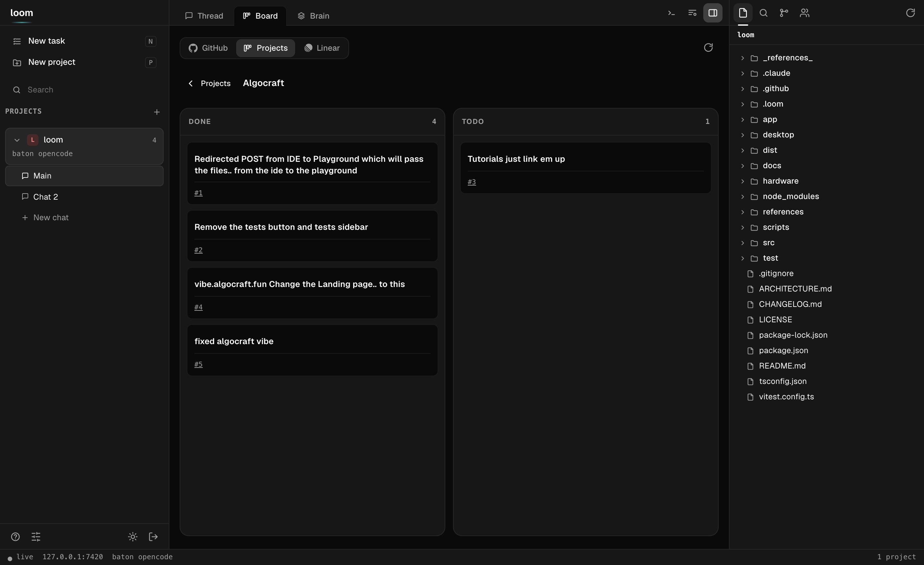924x565 pixels.
Task: Open the Files panel icon
Action: pos(743,13)
